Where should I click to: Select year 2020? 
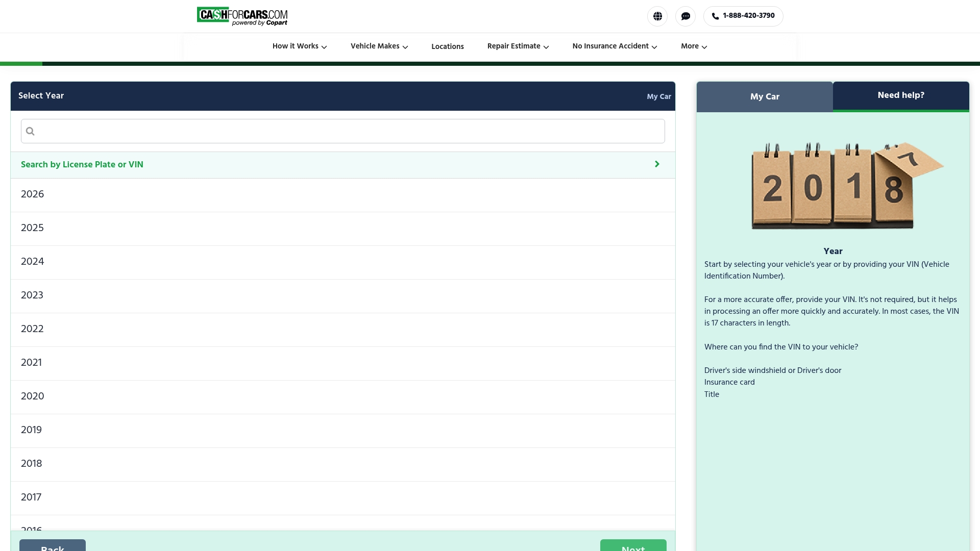pyautogui.click(x=343, y=396)
